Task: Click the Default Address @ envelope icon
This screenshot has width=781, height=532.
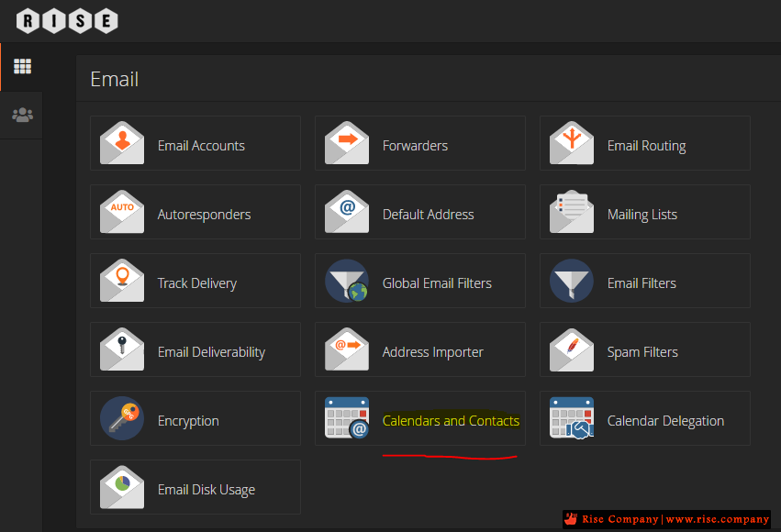Action: point(347,212)
